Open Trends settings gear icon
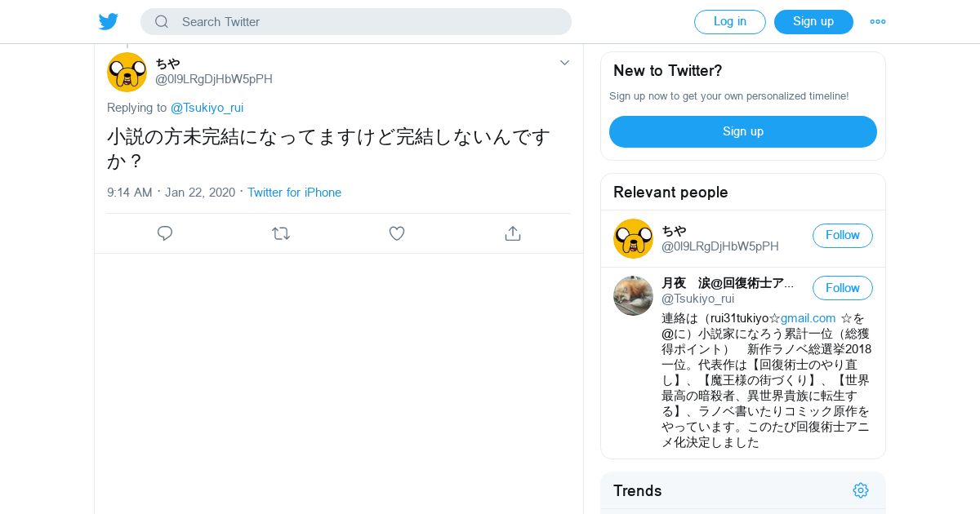 [861, 490]
